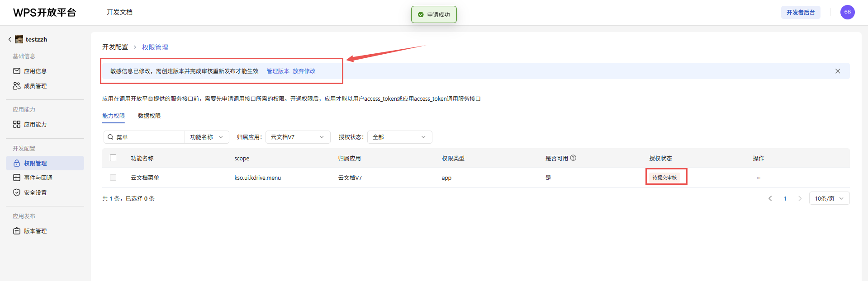Expand the 10条/页 page size selector
The width and height of the screenshot is (868, 281).
pyautogui.click(x=829, y=198)
